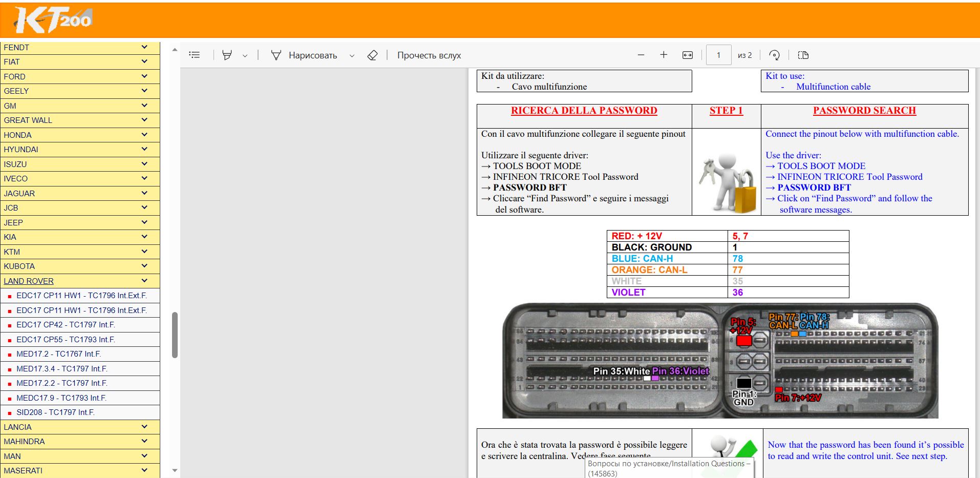Open the draw tool options dropdown arrow

tap(352, 55)
